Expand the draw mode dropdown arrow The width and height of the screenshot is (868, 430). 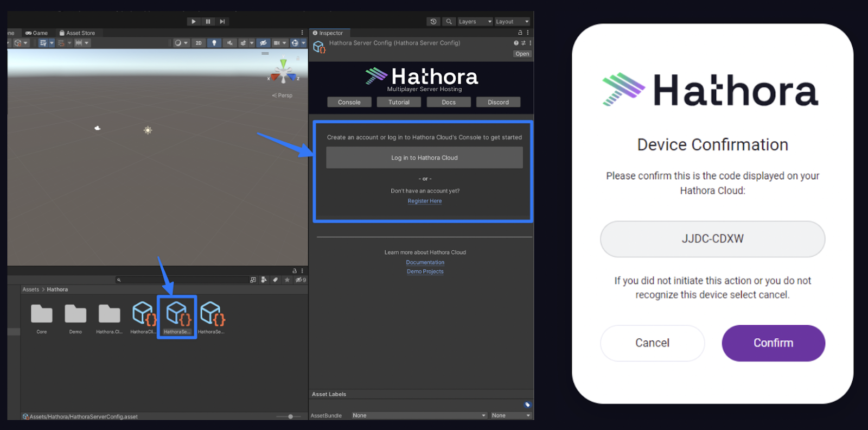186,43
